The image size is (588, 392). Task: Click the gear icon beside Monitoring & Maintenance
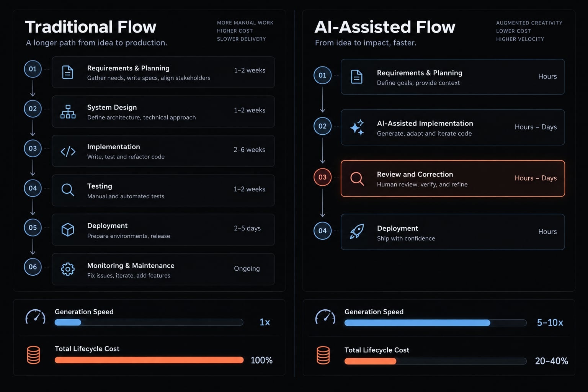click(68, 269)
